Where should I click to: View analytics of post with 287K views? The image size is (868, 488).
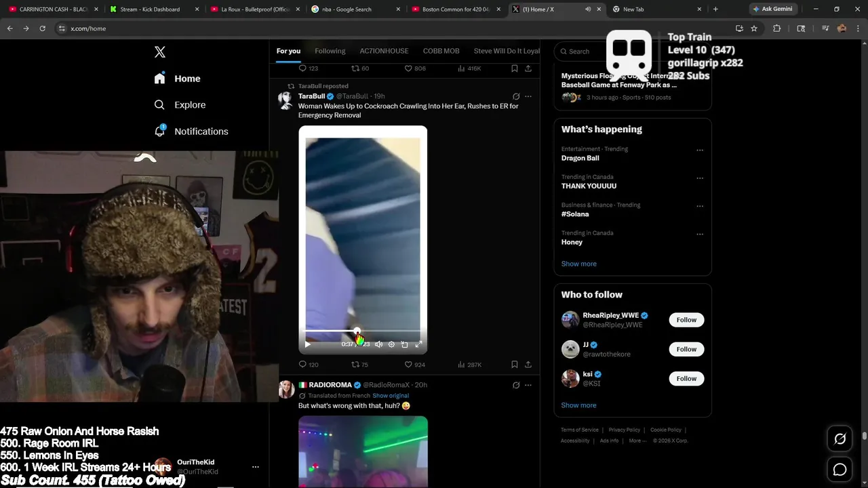469,365
